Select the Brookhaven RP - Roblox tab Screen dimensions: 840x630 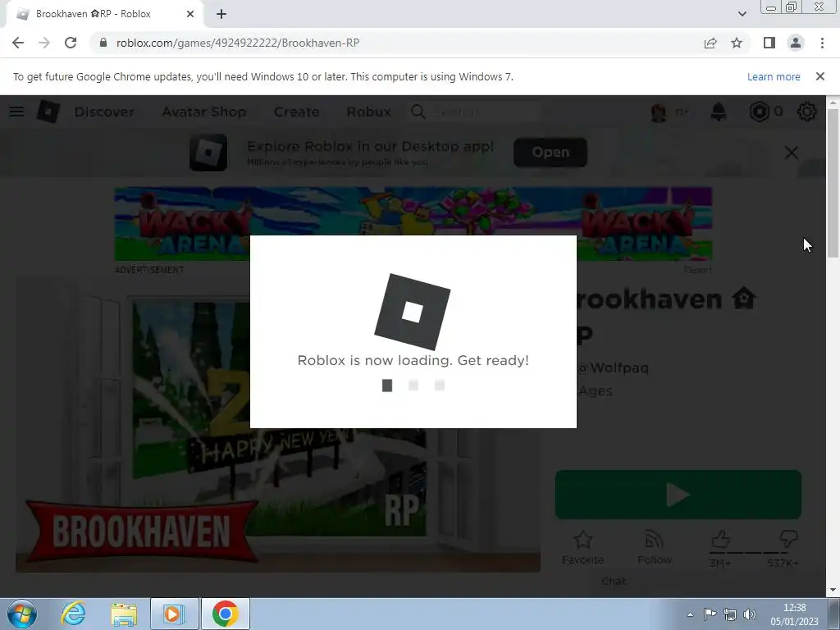(x=104, y=15)
